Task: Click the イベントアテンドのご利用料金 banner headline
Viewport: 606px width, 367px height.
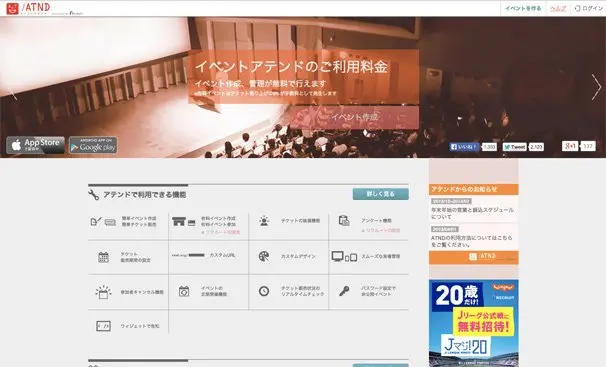Action: click(291, 66)
